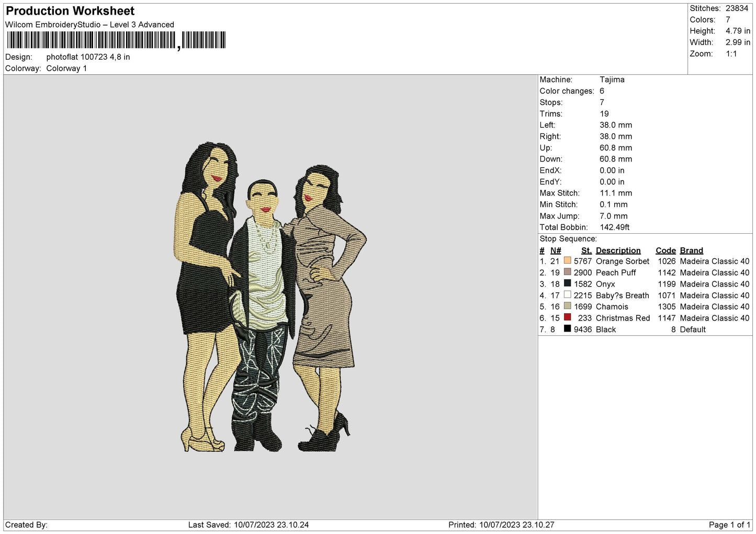This screenshot has width=756, height=534.
Task: Click the EndX value 0.00 in
Action: click(x=612, y=171)
